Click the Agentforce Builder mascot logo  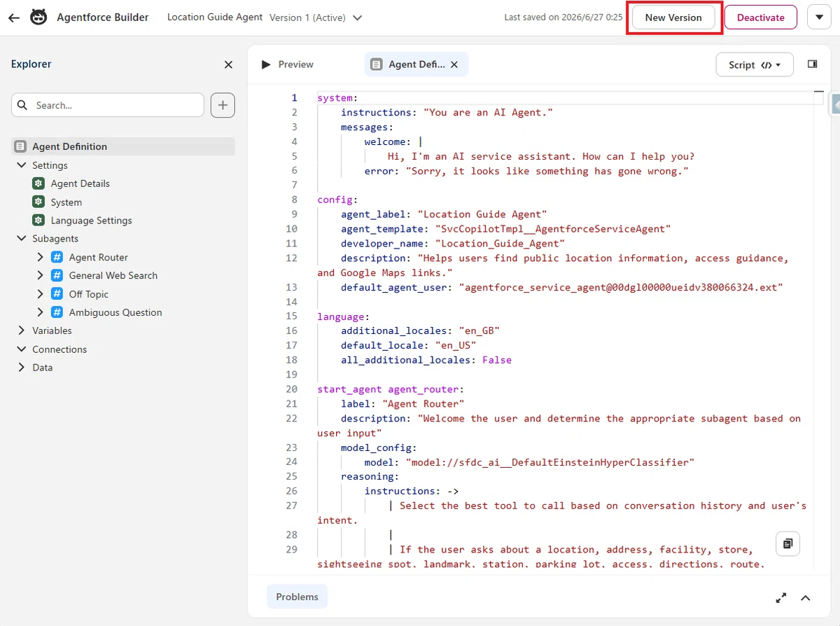pyautogui.click(x=38, y=18)
